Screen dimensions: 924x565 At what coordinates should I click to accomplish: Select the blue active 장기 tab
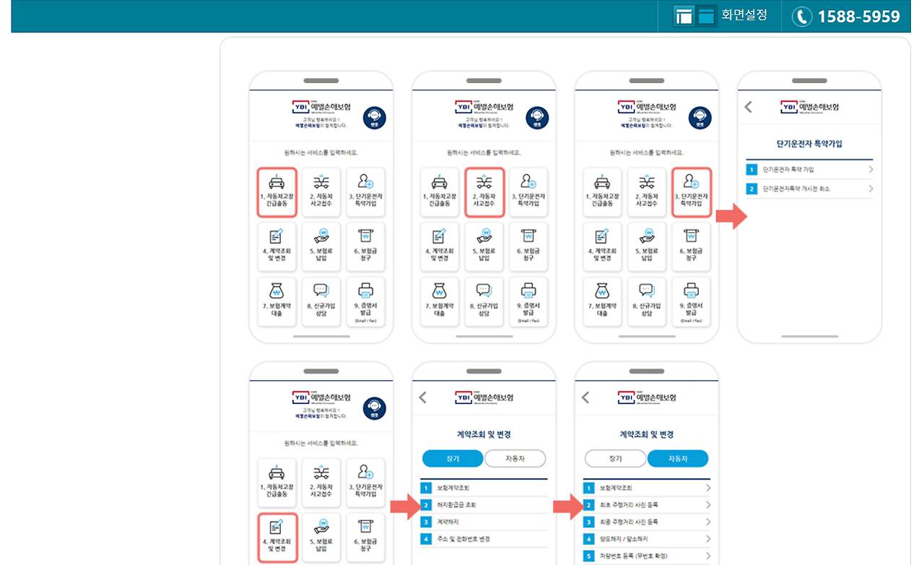click(453, 458)
